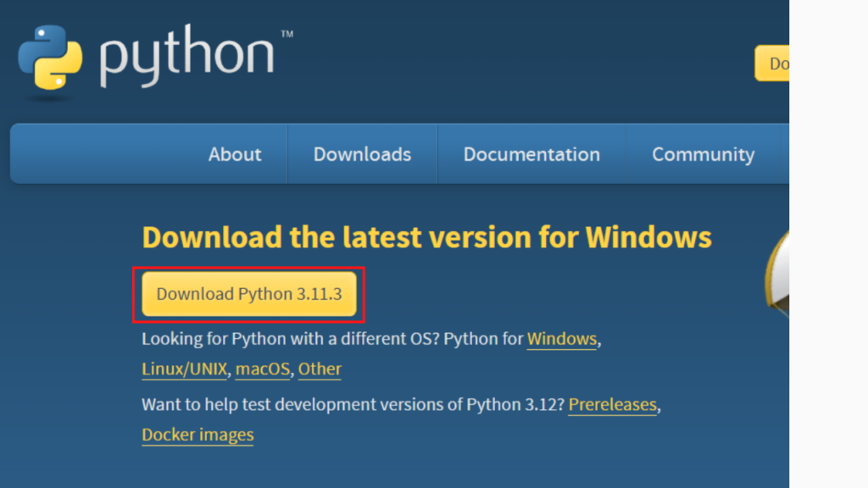The image size is (868, 488).
Task: Follow the Windows link
Action: click(562, 339)
